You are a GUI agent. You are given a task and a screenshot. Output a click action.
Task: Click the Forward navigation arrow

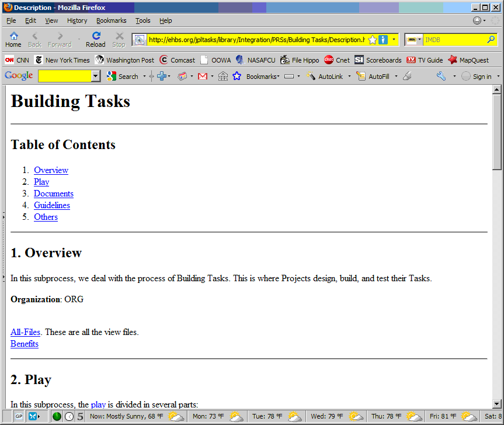(60, 40)
